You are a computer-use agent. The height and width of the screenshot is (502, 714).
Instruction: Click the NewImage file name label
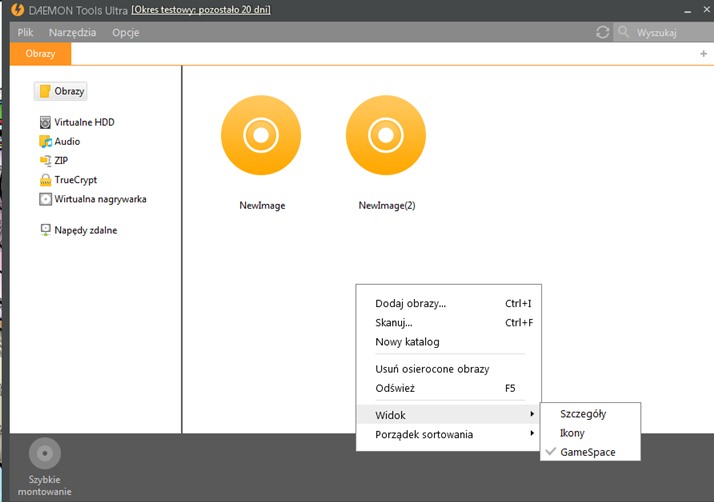tap(262, 205)
